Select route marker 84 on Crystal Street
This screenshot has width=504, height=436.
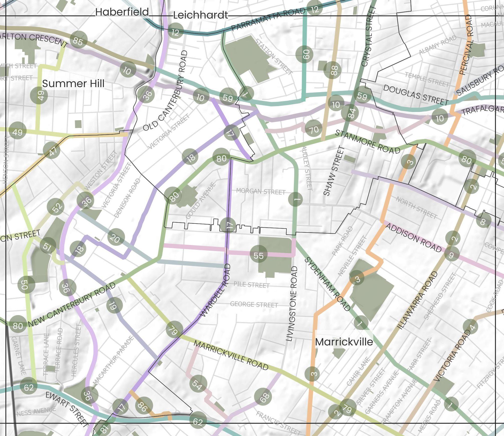coord(350,112)
